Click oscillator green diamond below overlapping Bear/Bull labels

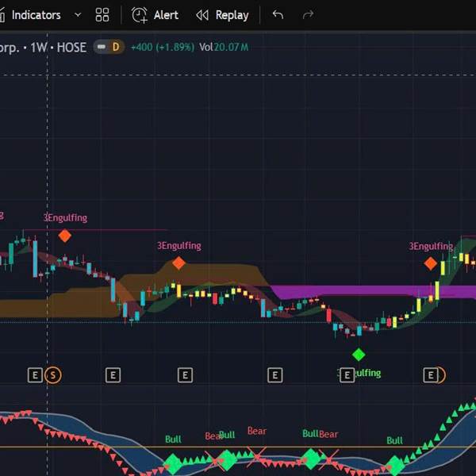[x=226, y=459]
